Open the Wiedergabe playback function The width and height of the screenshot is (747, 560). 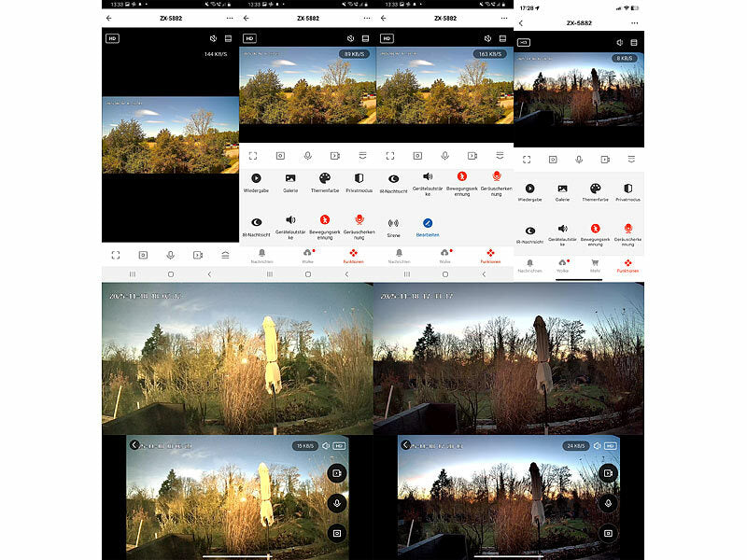255,178
